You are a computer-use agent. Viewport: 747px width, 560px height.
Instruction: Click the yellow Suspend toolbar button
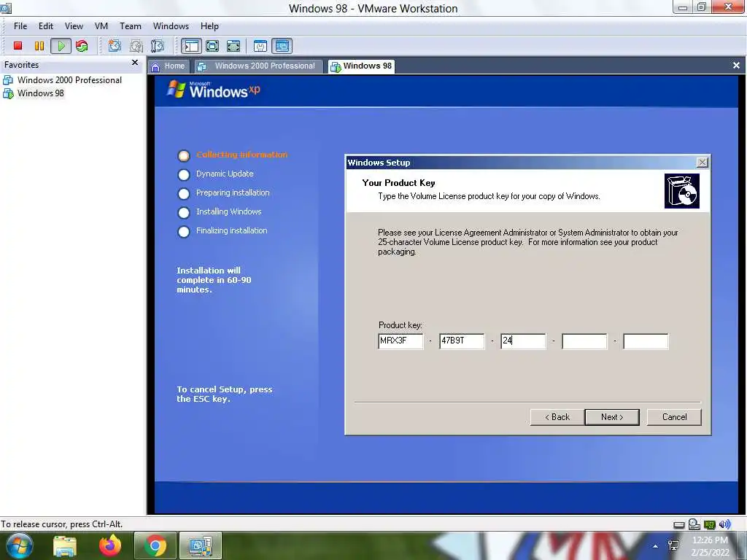tap(39, 46)
